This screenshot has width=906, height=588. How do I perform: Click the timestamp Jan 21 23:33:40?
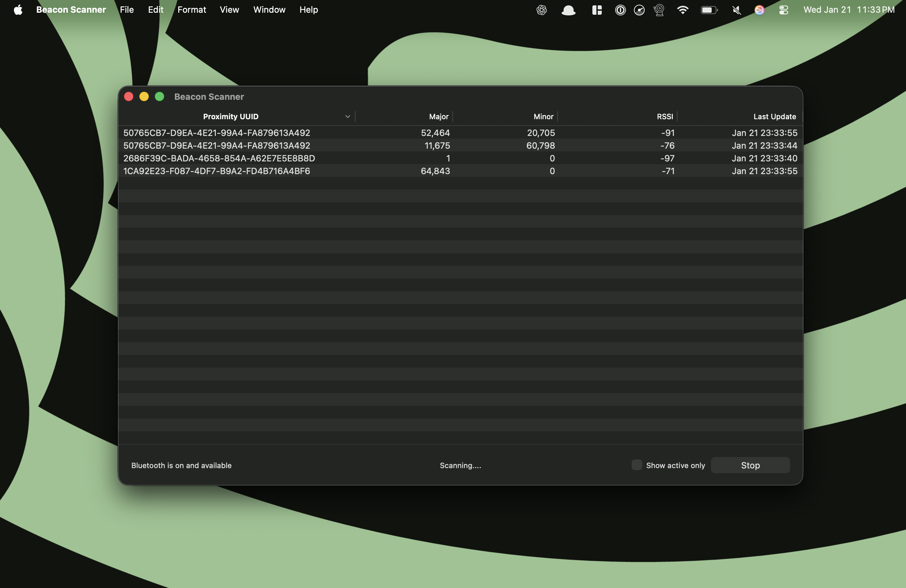click(x=764, y=158)
